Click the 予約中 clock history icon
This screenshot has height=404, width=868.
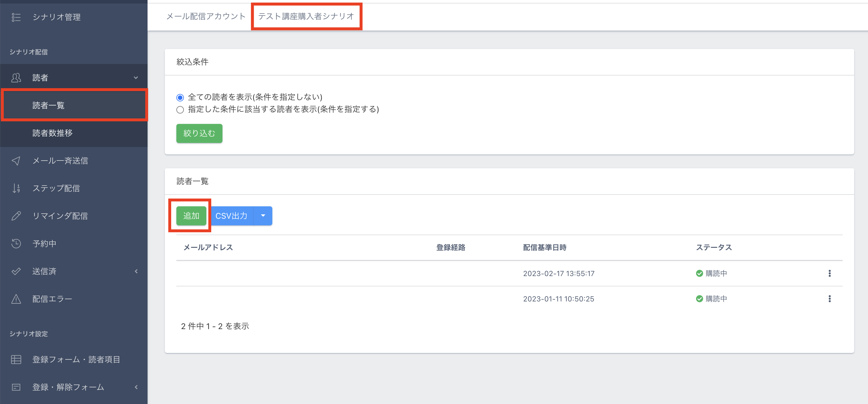click(x=16, y=243)
